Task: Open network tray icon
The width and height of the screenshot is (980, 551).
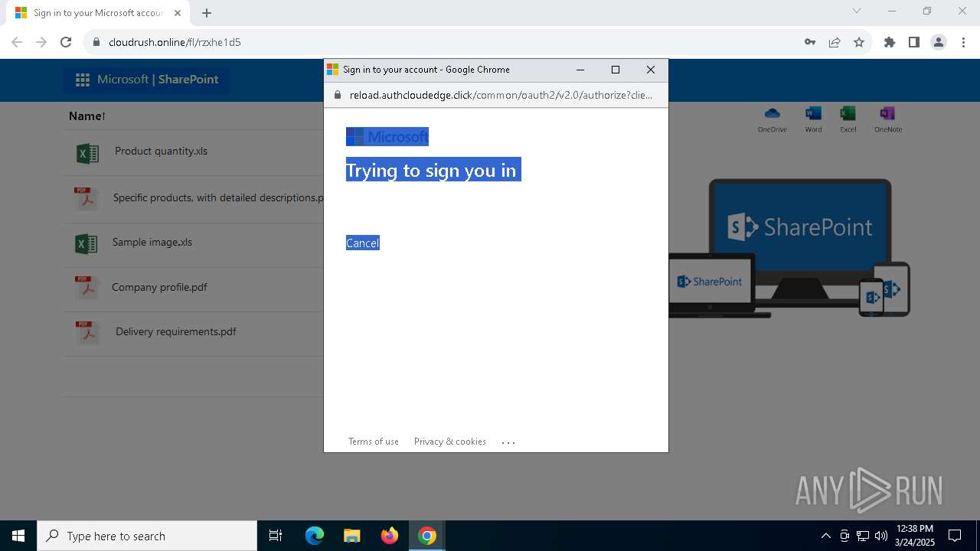Action: (x=863, y=536)
